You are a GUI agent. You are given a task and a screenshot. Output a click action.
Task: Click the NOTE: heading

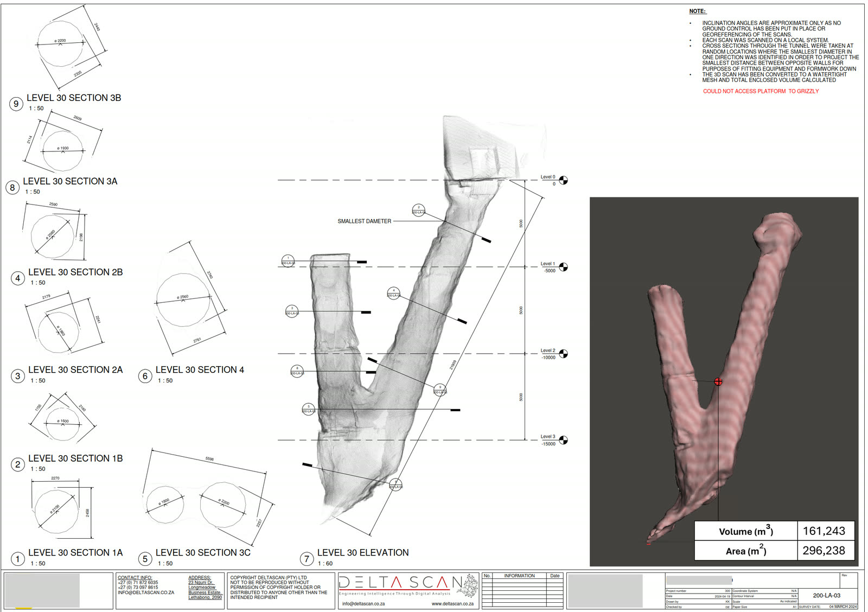698,11
